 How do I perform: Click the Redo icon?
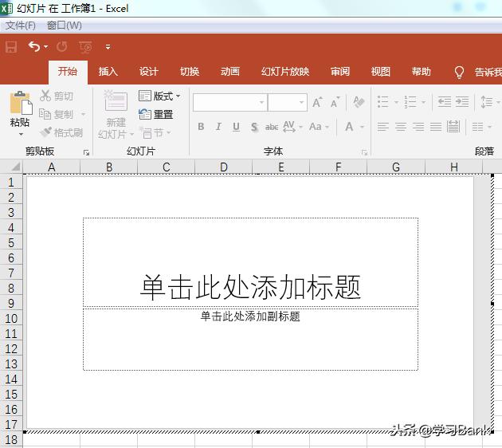(x=62, y=47)
